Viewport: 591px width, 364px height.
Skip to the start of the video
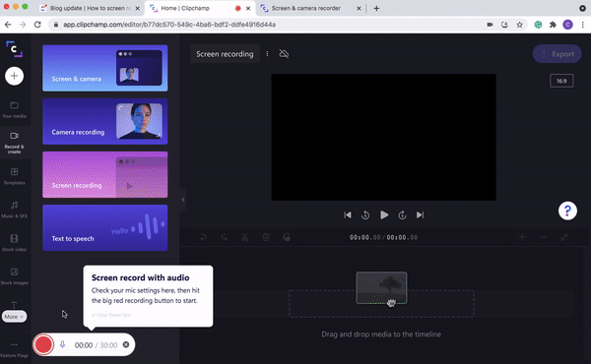[x=348, y=214]
